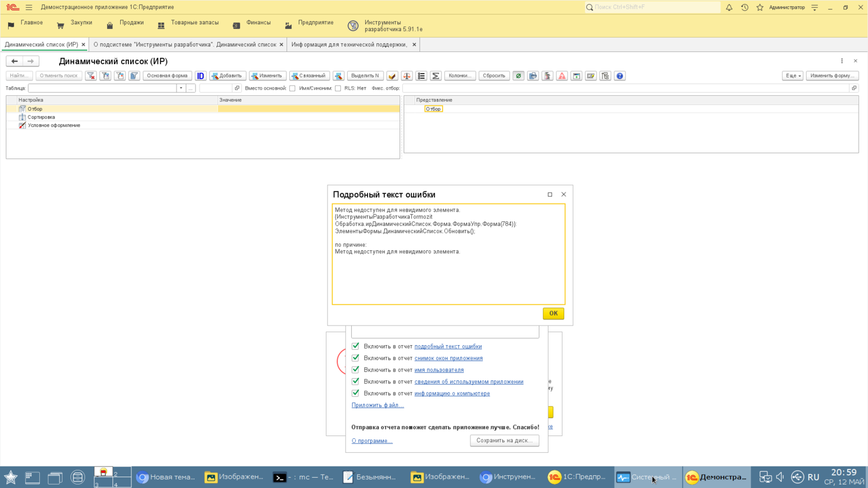
Task: Click the sigma totals toolbar icon
Action: pyautogui.click(x=436, y=76)
